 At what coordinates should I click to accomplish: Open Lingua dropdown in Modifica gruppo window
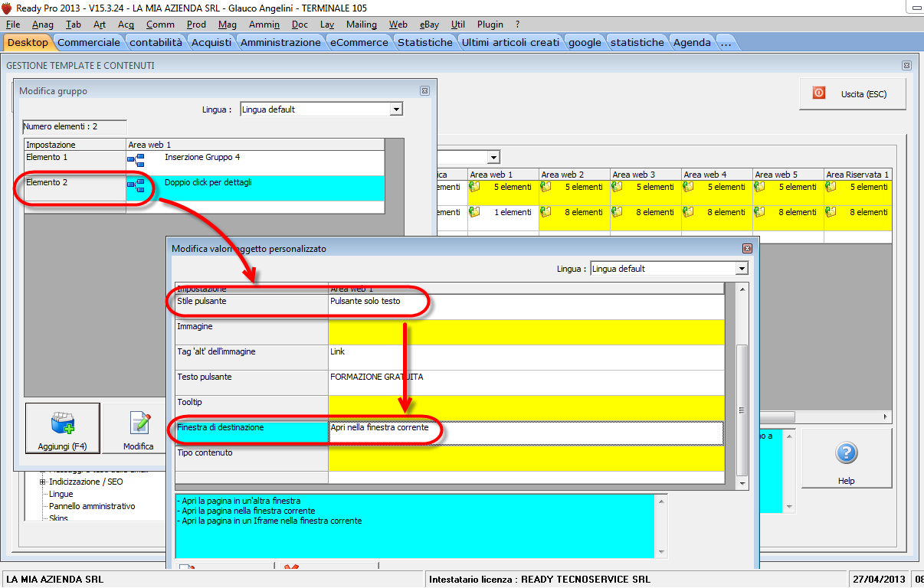pos(396,109)
